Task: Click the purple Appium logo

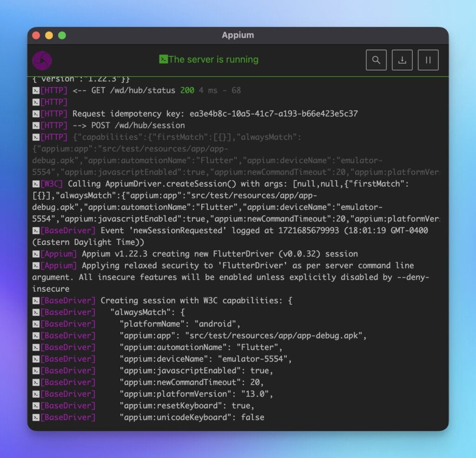Action: coord(42,61)
